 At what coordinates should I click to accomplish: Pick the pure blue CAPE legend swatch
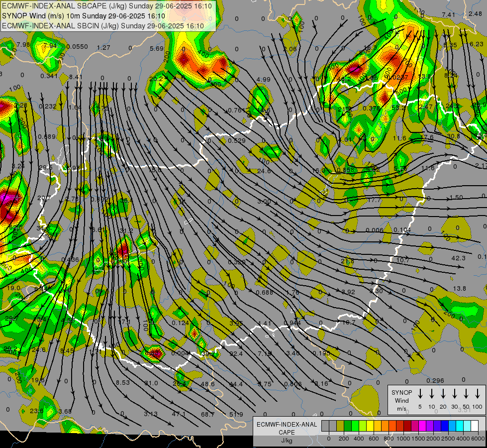(444, 426)
